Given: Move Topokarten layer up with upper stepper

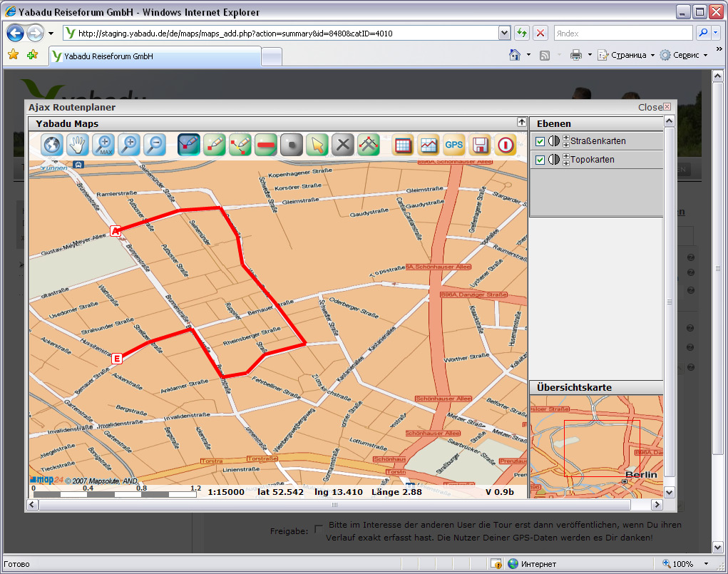Looking at the screenshot, I should [566, 156].
